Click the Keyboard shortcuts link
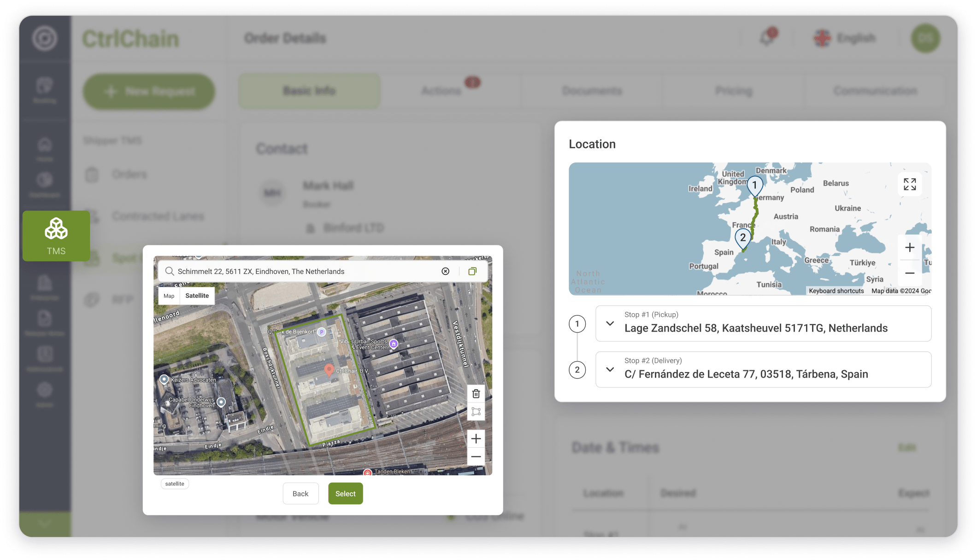Image resolution: width=977 pixels, height=560 pixels. point(836,291)
